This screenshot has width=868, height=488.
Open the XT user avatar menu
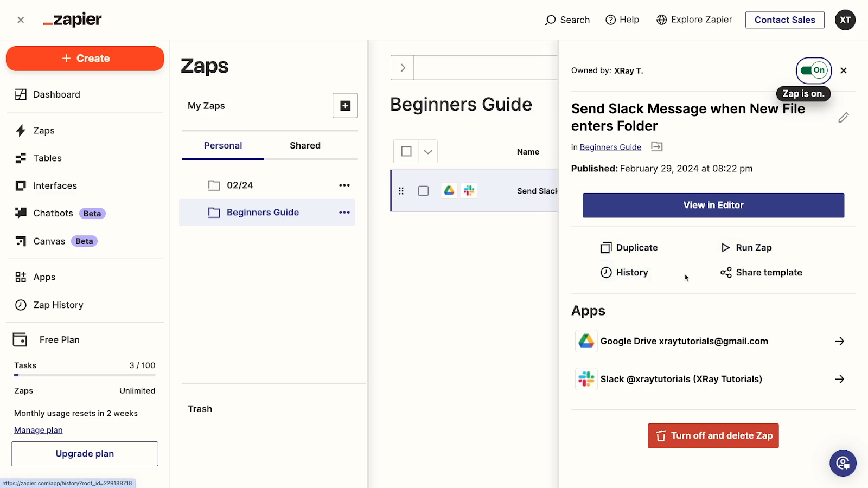coord(845,20)
